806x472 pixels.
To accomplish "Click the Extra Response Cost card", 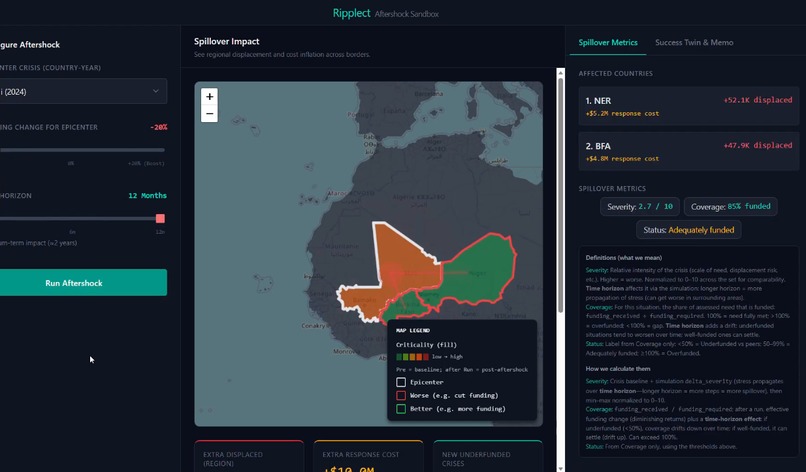I will (x=369, y=456).
